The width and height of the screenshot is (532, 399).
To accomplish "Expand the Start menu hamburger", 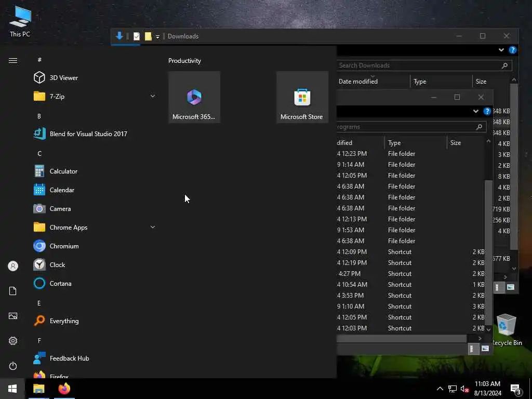I will click(13, 60).
